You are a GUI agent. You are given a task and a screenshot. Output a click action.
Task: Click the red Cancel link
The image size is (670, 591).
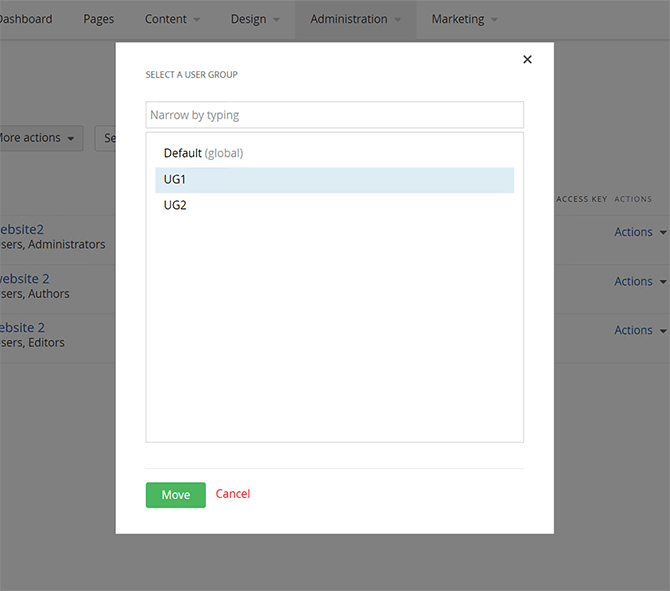233,494
